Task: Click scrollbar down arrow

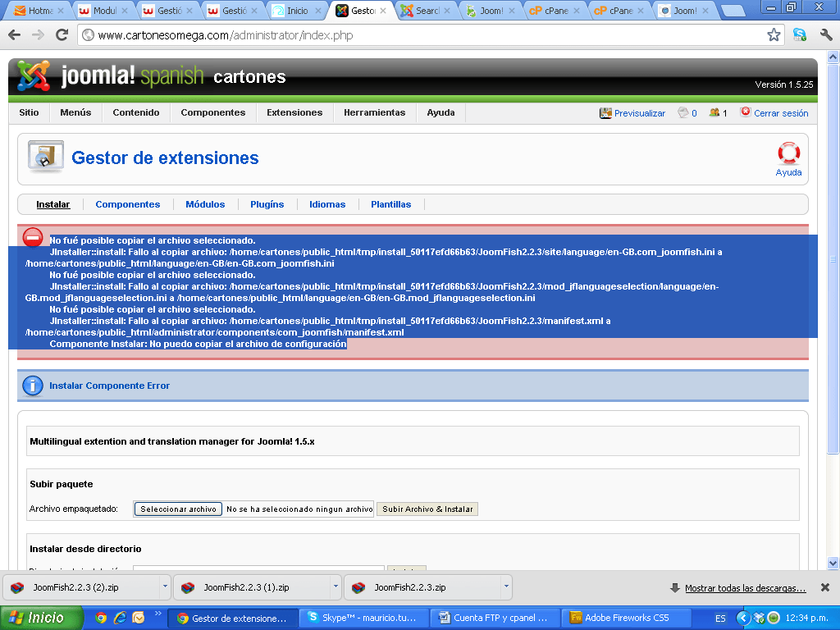Action: click(x=833, y=563)
